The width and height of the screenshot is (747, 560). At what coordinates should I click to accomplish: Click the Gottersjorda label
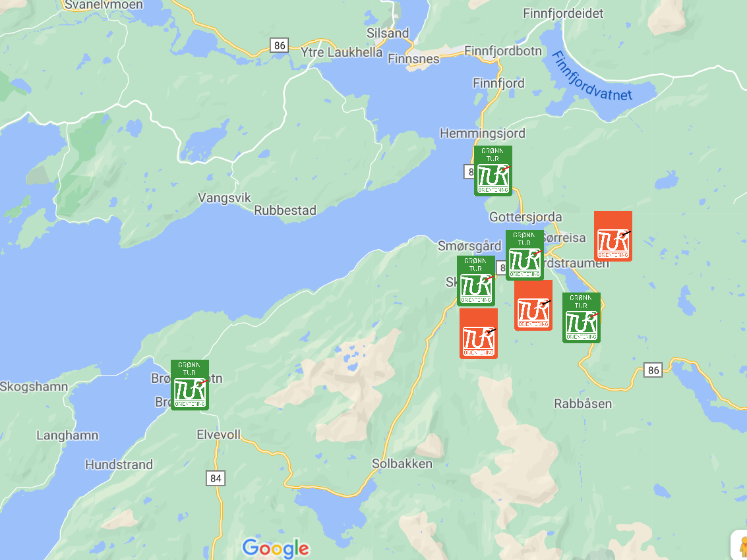coord(526,217)
